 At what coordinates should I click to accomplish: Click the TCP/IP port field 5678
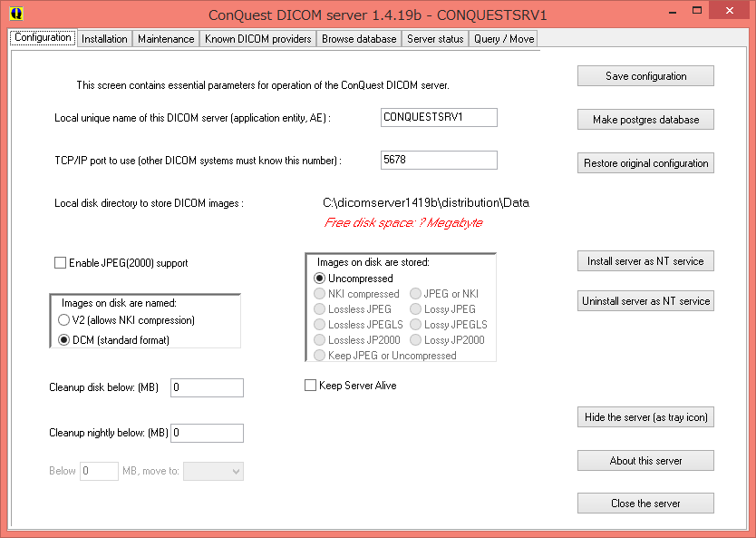tap(439, 161)
